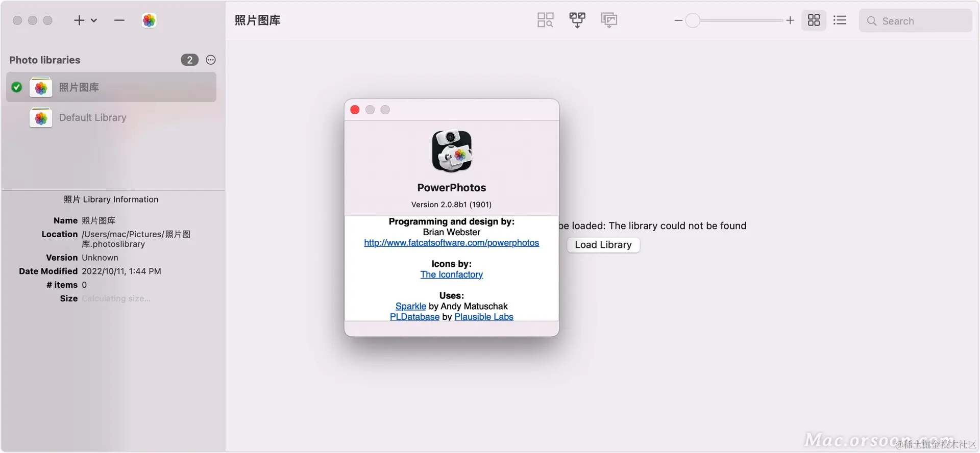Close the PowerPhotos About window

coord(355,110)
